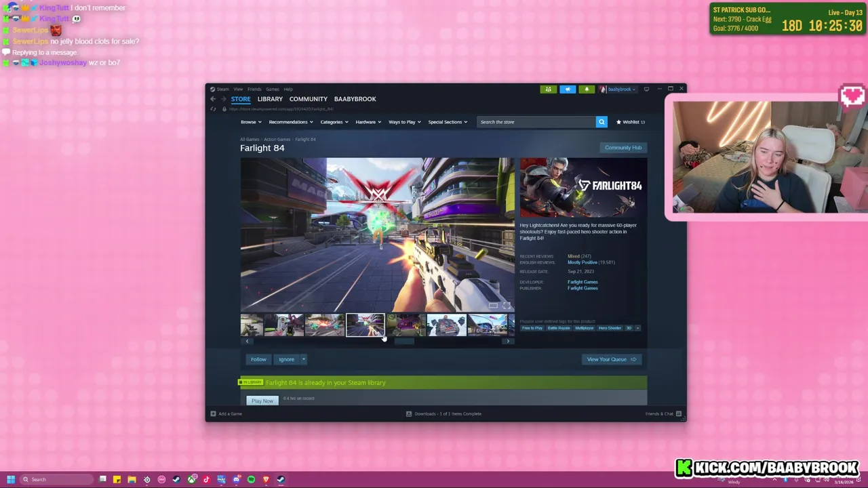Open File Explorer from the taskbar

[132, 479]
